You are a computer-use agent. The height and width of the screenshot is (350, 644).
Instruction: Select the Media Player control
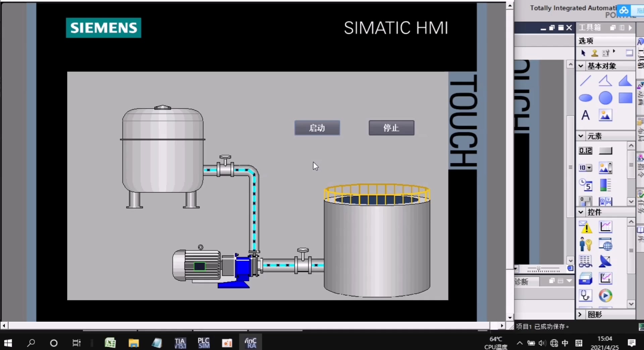(x=605, y=296)
